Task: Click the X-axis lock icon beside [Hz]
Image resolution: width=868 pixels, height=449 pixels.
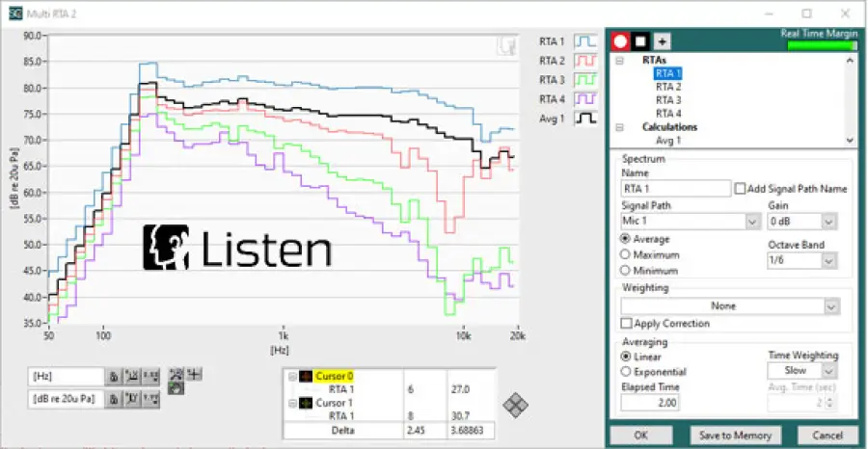Action: [113, 376]
